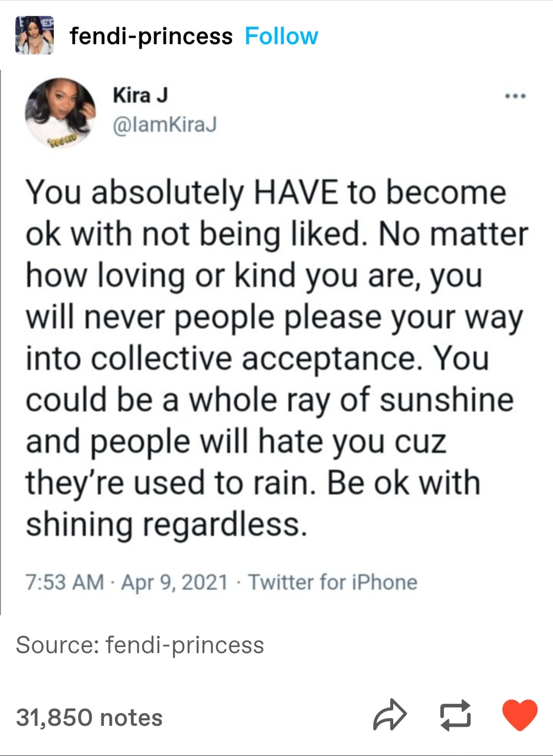553x756 pixels.
Task: Open the fendi-princess username in the post header
Action: click(x=151, y=36)
